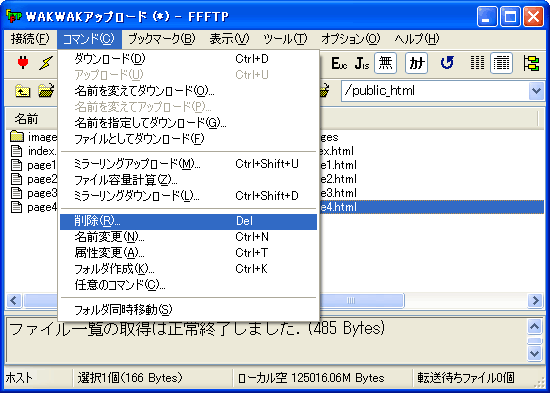Go up one local folder icon
Viewport: 550px width, 393px height.
22,91
